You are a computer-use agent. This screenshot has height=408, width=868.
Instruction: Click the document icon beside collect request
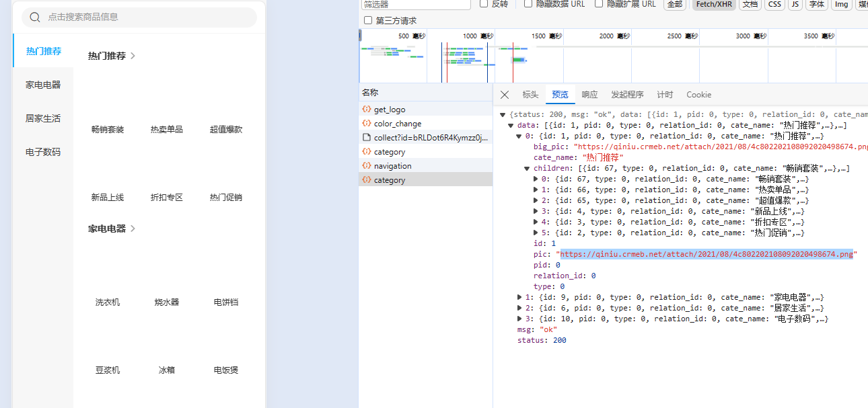[x=367, y=138]
